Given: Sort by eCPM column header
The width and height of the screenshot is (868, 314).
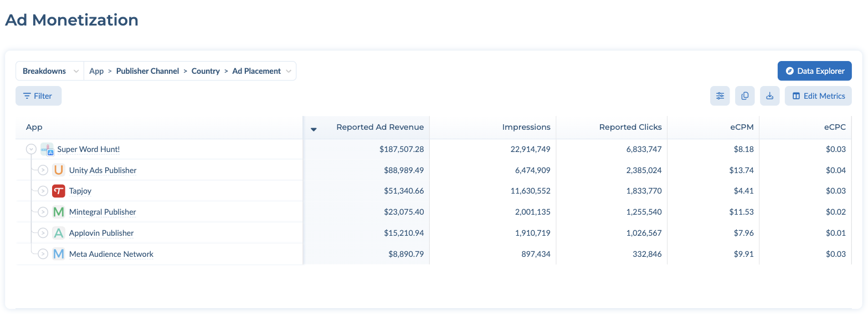Looking at the screenshot, I should click(742, 127).
